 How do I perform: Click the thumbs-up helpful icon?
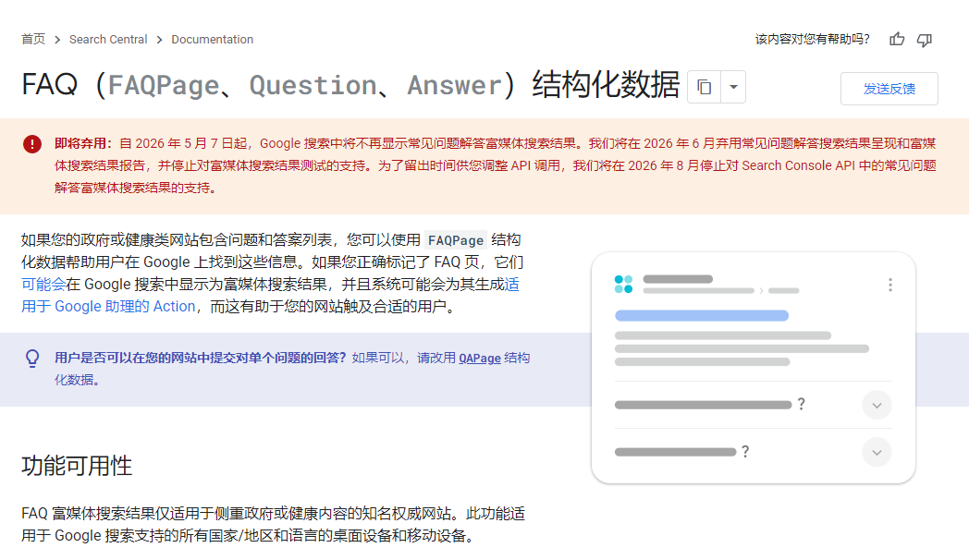coord(897,40)
